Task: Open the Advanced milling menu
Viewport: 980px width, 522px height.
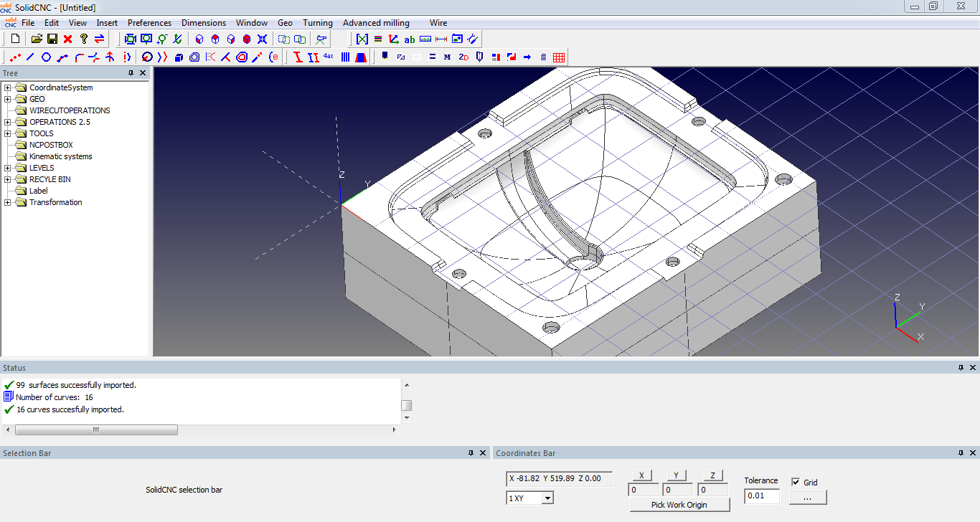Action: [376, 23]
